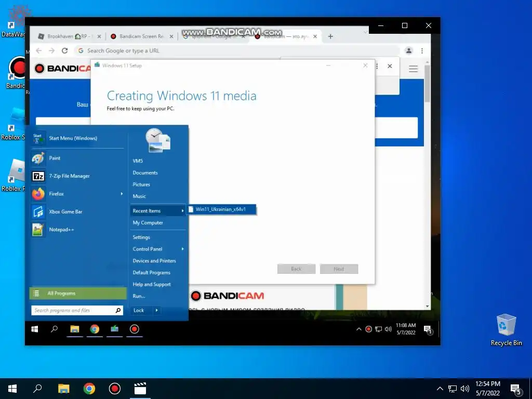This screenshot has height=399, width=532.
Task: Switch to Brookhaven RP tab
Action: click(69, 36)
